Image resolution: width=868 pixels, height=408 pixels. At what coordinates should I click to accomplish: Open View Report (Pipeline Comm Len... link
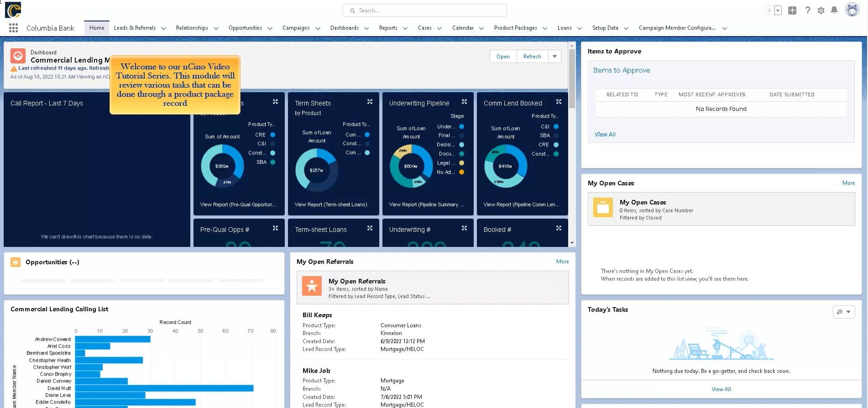(x=521, y=204)
